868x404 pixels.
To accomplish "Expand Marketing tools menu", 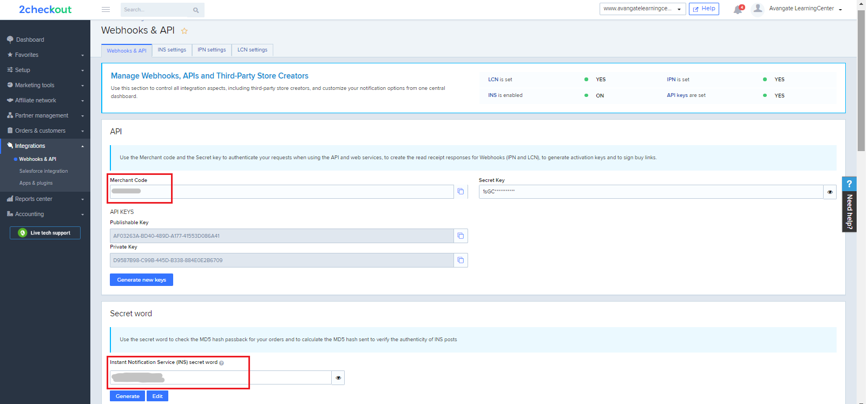I will pos(45,85).
